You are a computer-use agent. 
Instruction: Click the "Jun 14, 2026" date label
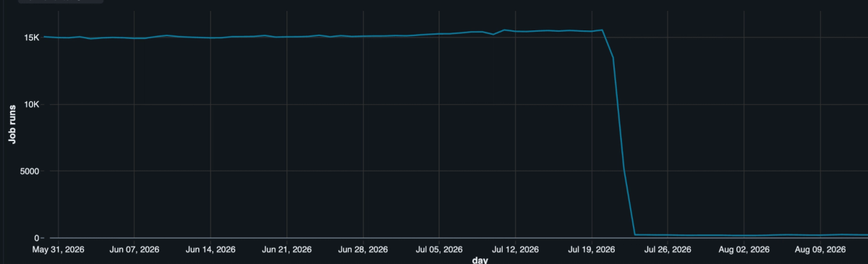click(210, 250)
